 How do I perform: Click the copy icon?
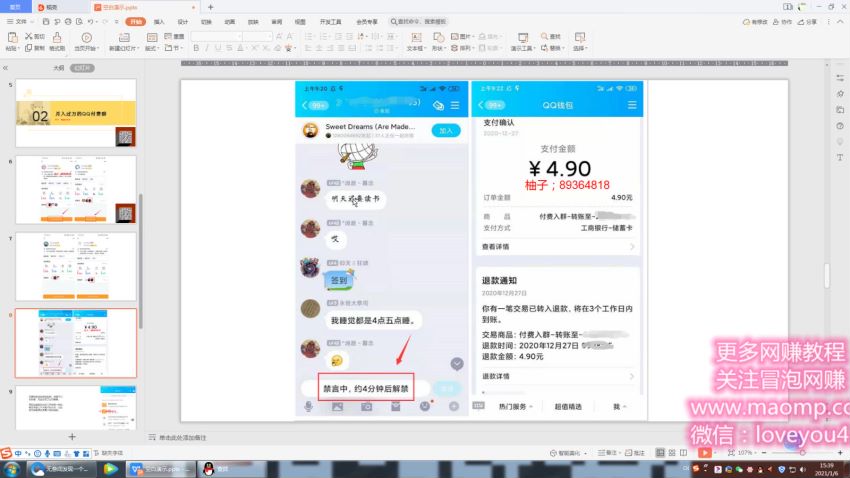(29, 48)
